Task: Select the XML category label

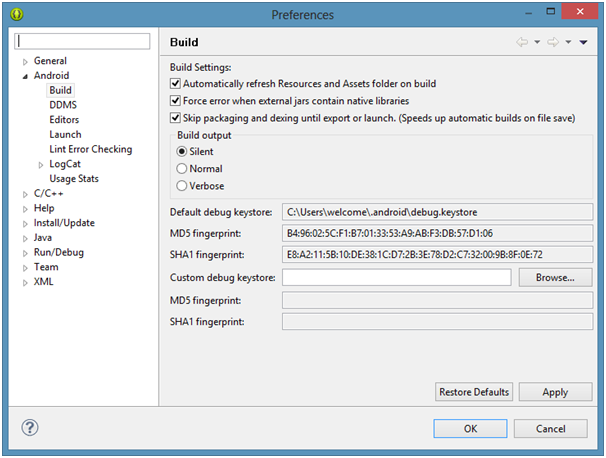Action: [43, 282]
